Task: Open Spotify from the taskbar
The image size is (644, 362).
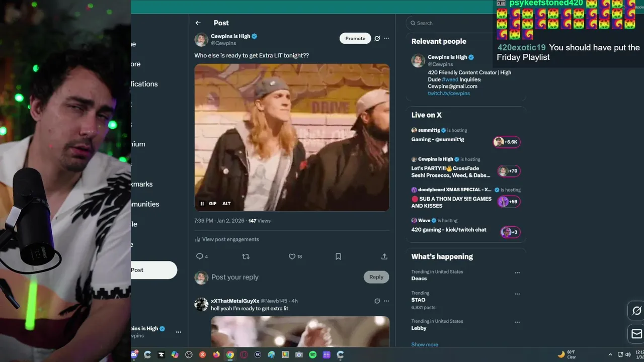Action: 312,354
